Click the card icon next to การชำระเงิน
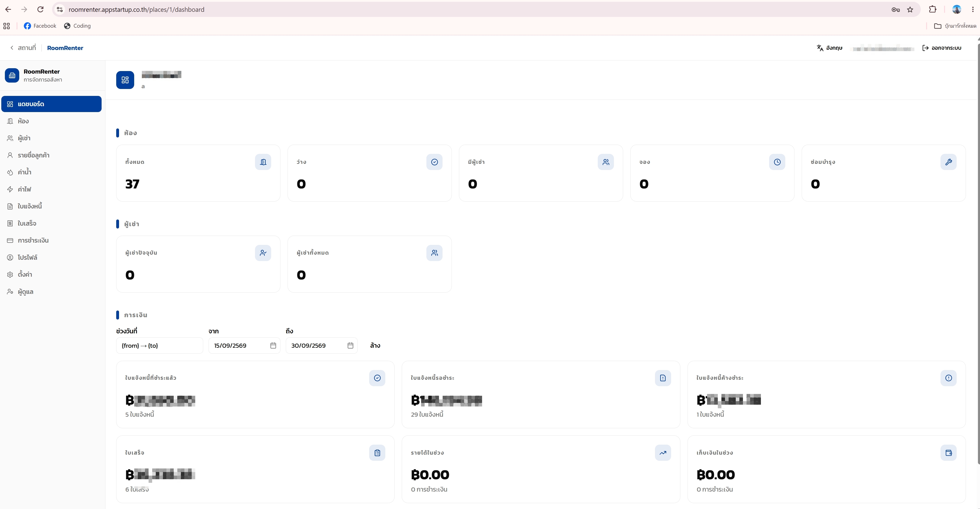This screenshot has height=509, width=980. point(10,241)
